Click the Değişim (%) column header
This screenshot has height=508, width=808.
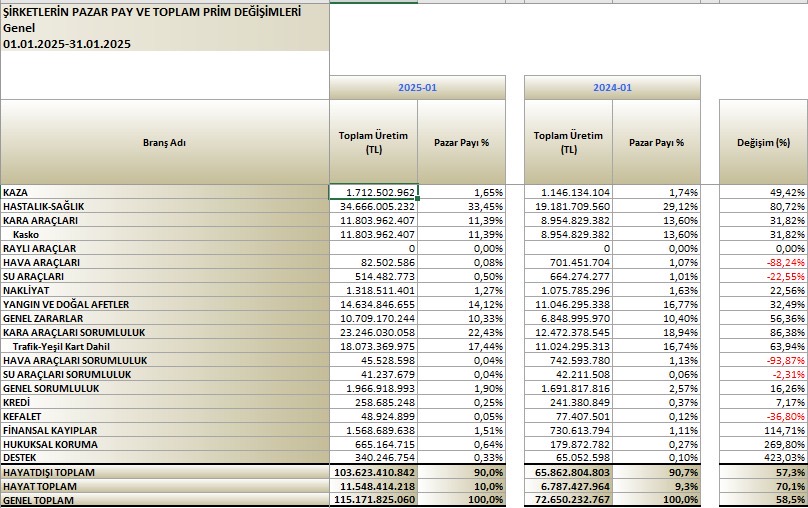pos(763,142)
